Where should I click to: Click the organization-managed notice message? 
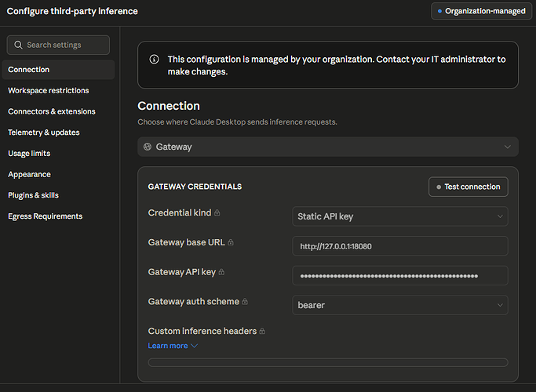pyautogui.click(x=337, y=66)
